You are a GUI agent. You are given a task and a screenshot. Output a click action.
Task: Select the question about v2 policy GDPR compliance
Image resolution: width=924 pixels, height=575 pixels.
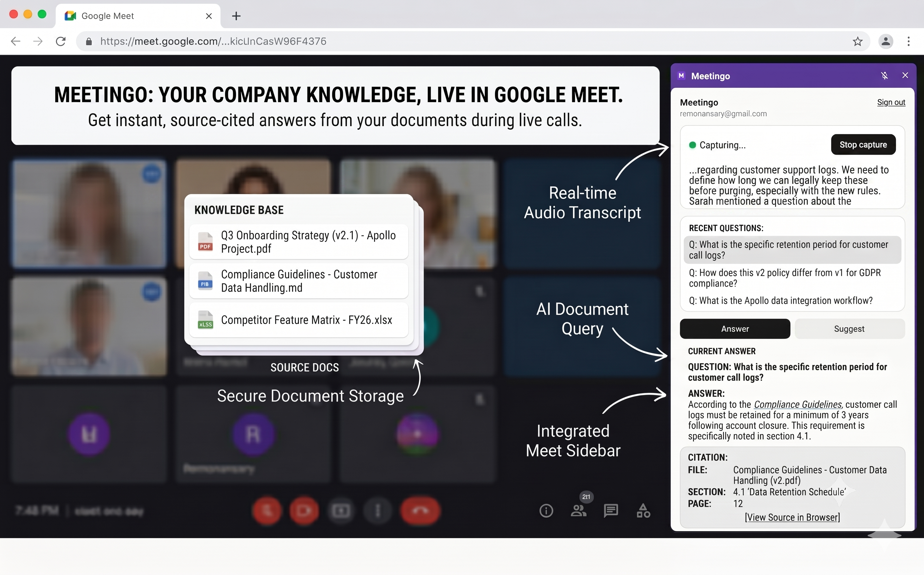pyautogui.click(x=792, y=278)
